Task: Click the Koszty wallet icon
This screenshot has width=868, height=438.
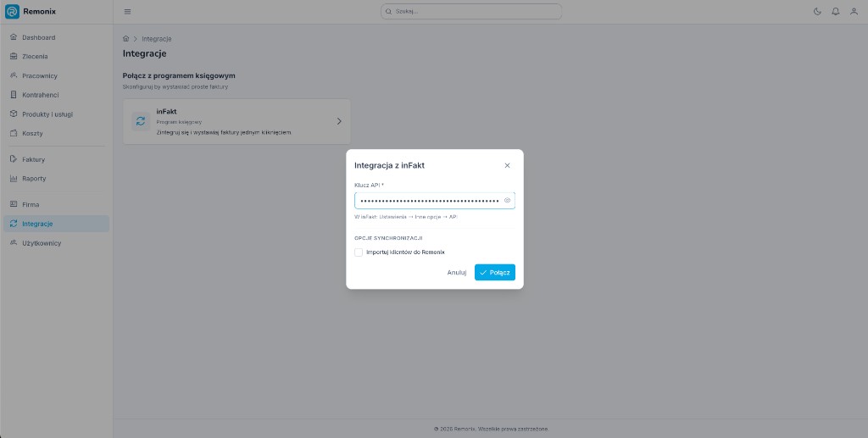Action: click(x=14, y=133)
